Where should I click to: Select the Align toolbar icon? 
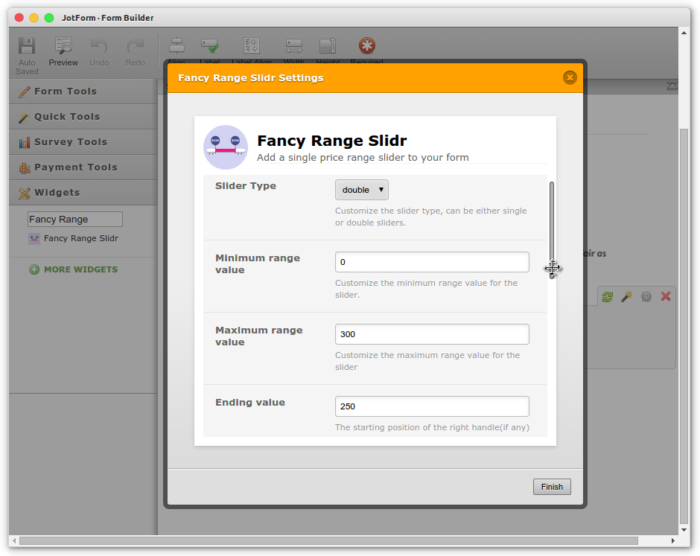point(176,46)
